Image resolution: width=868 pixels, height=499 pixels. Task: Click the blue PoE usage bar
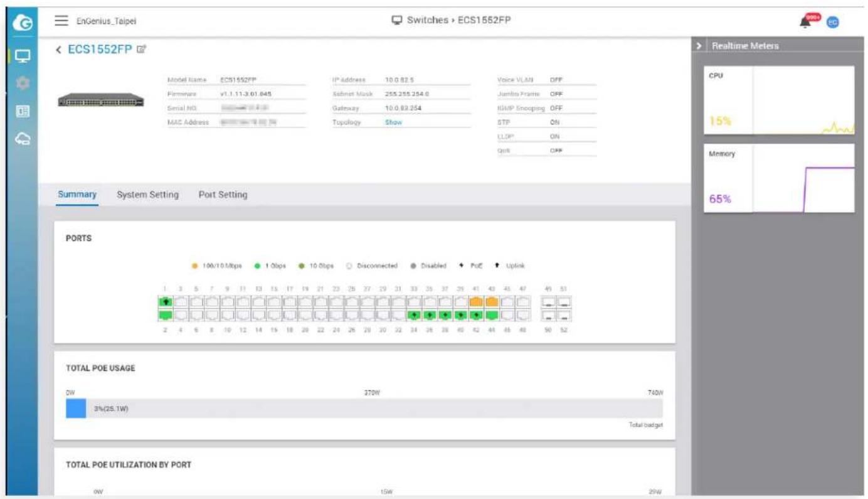76,409
